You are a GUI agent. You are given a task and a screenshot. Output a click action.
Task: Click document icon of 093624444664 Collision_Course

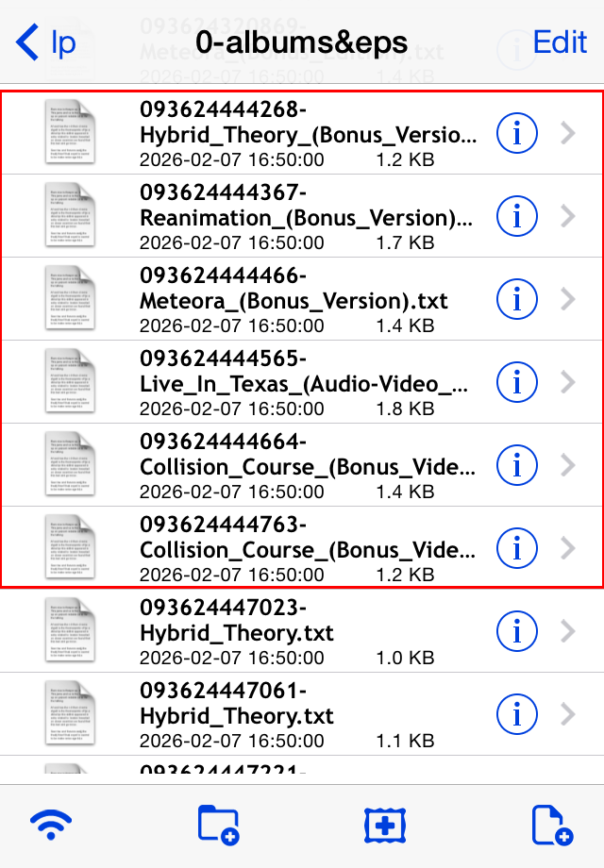70,464
